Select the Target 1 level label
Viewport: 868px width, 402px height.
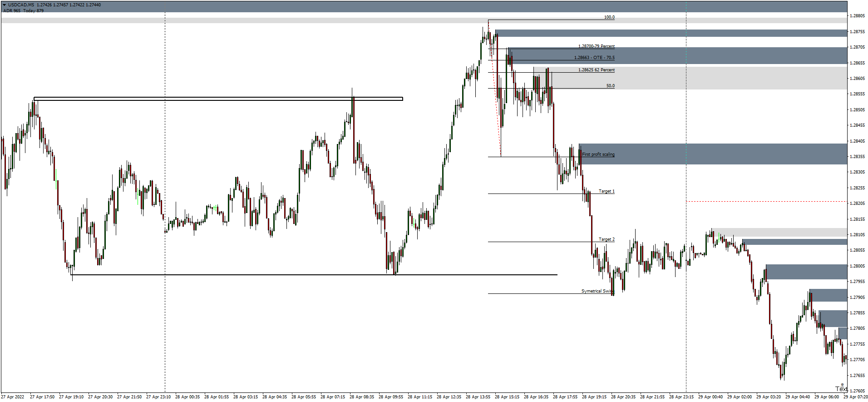pyautogui.click(x=607, y=191)
